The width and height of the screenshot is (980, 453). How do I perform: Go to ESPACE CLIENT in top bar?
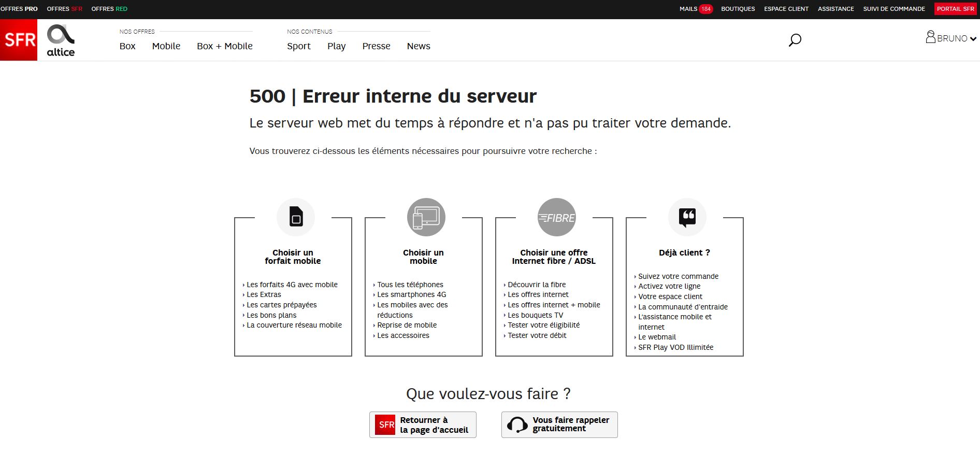pyautogui.click(x=786, y=9)
